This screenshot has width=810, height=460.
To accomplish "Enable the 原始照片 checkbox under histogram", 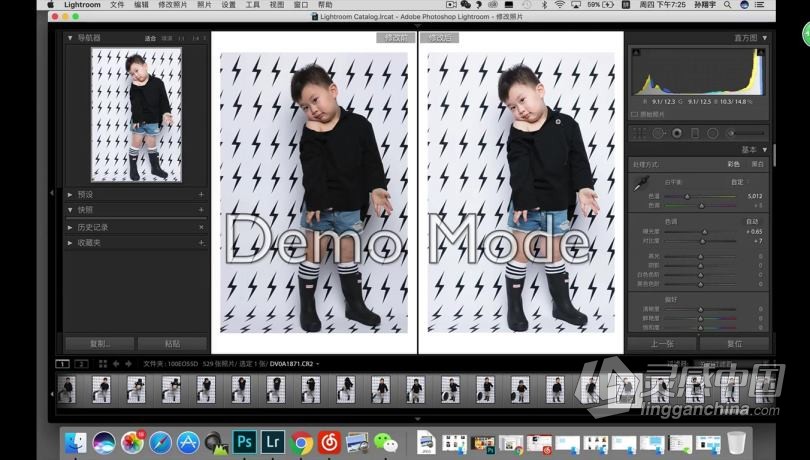I will (x=634, y=114).
